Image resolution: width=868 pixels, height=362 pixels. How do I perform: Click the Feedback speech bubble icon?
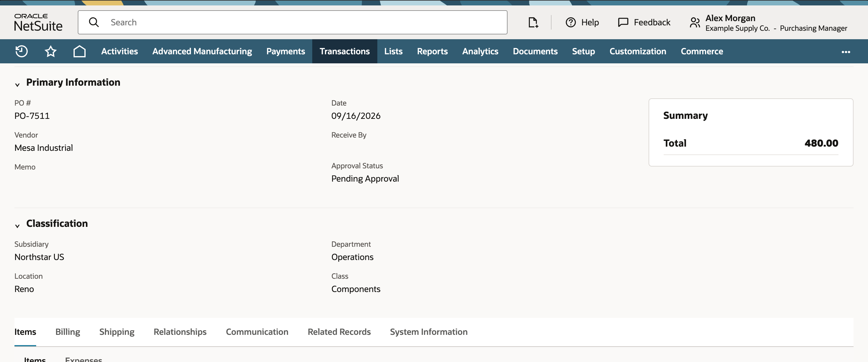pos(623,22)
